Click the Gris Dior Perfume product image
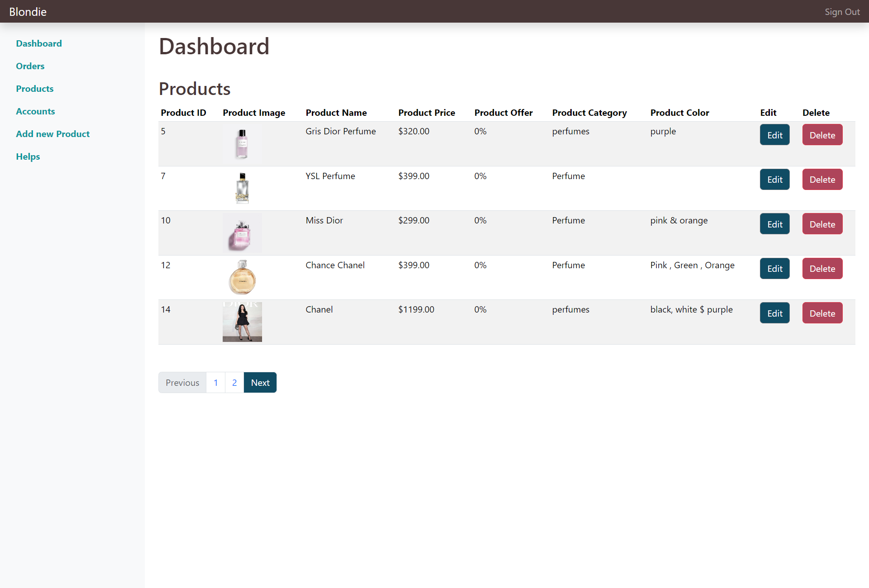This screenshot has height=588, width=869. tap(242, 143)
